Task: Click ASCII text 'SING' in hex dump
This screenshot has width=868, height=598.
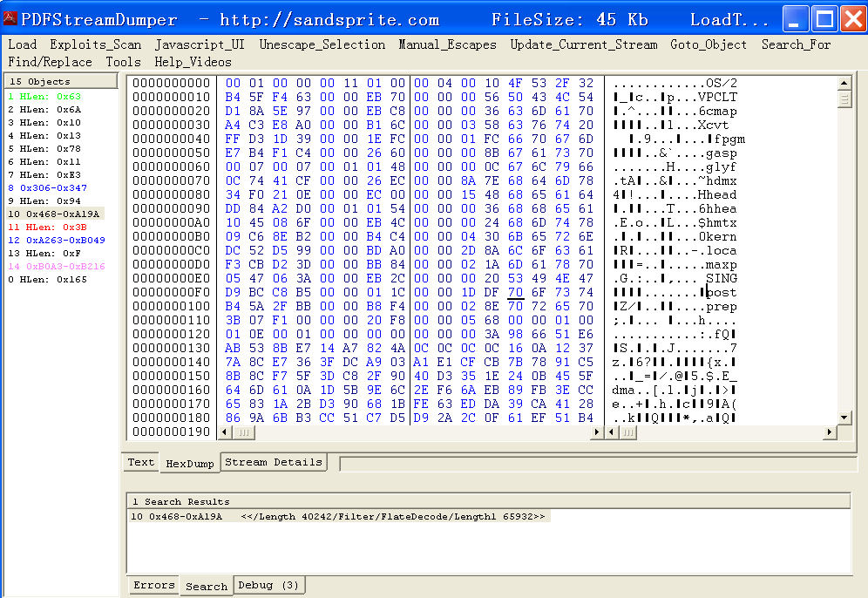Action: [722, 278]
